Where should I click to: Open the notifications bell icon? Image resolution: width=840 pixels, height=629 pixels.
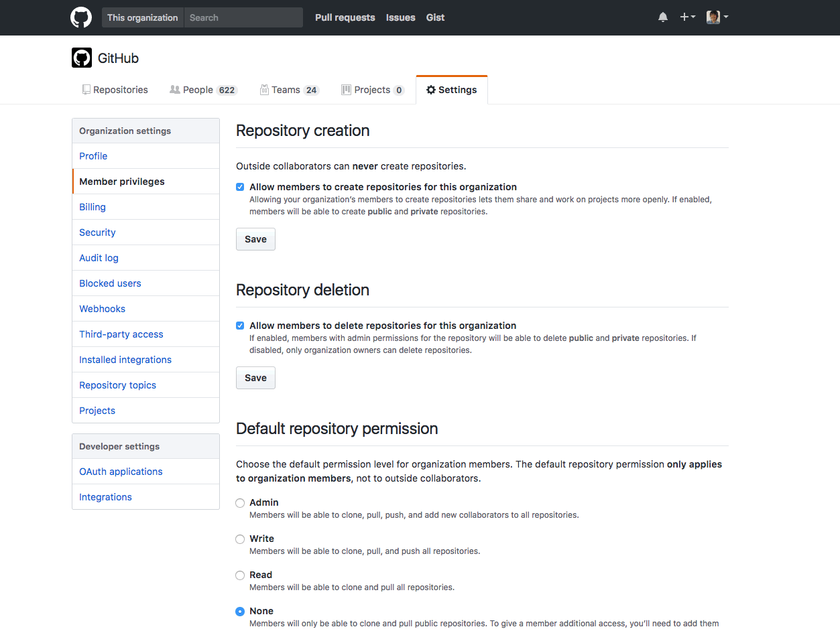[663, 17]
